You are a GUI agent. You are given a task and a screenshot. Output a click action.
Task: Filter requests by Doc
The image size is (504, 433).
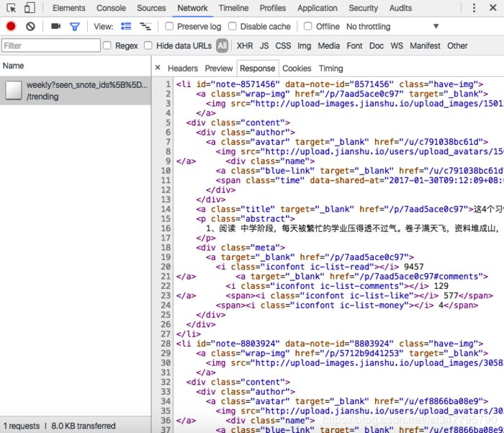pos(376,45)
